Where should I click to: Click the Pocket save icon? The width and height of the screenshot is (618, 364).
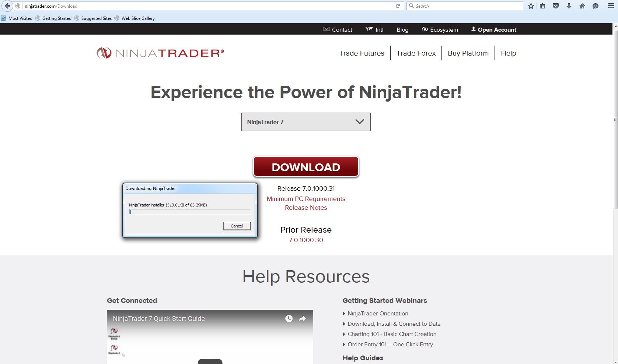click(556, 6)
